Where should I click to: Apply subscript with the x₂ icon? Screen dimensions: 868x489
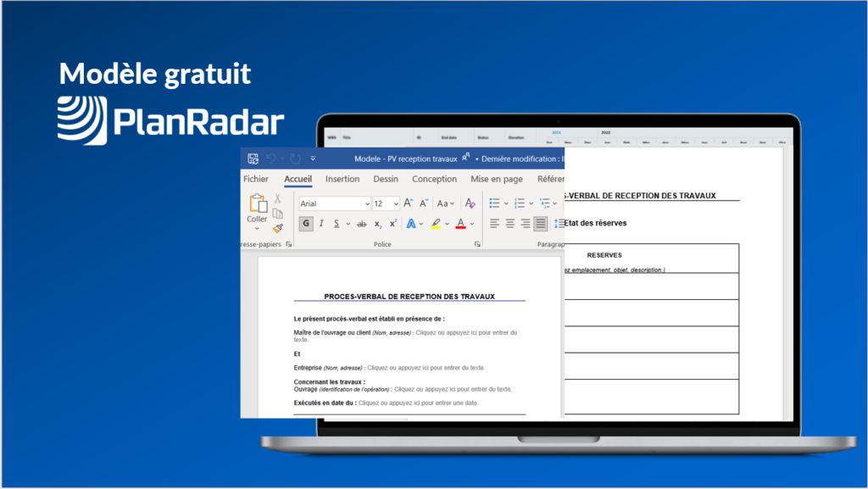point(378,224)
